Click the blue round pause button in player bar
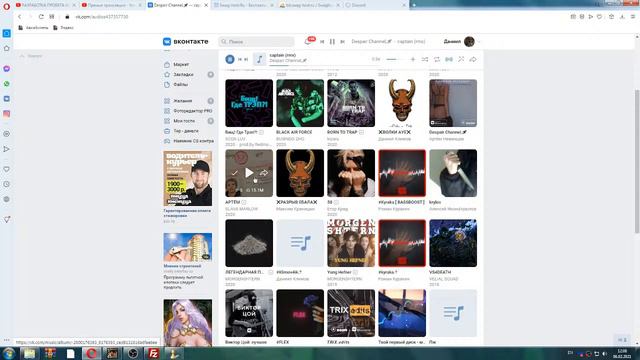Viewport: 640px width, 360px height. click(230, 59)
